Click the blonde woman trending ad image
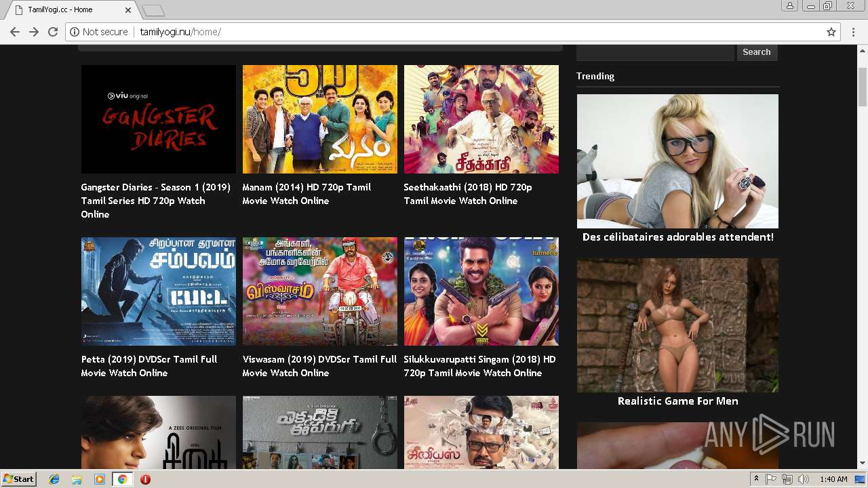Viewport: 868px width, 488px height. pyautogui.click(x=677, y=161)
